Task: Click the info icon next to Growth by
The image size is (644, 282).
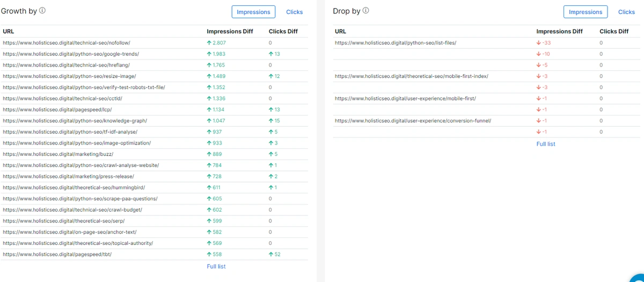Action: coord(42,11)
